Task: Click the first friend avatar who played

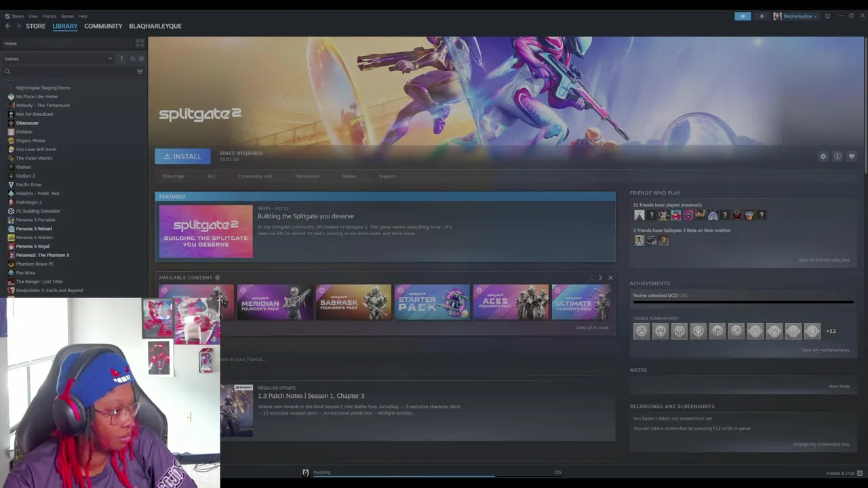Action: click(x=639, y=216)
